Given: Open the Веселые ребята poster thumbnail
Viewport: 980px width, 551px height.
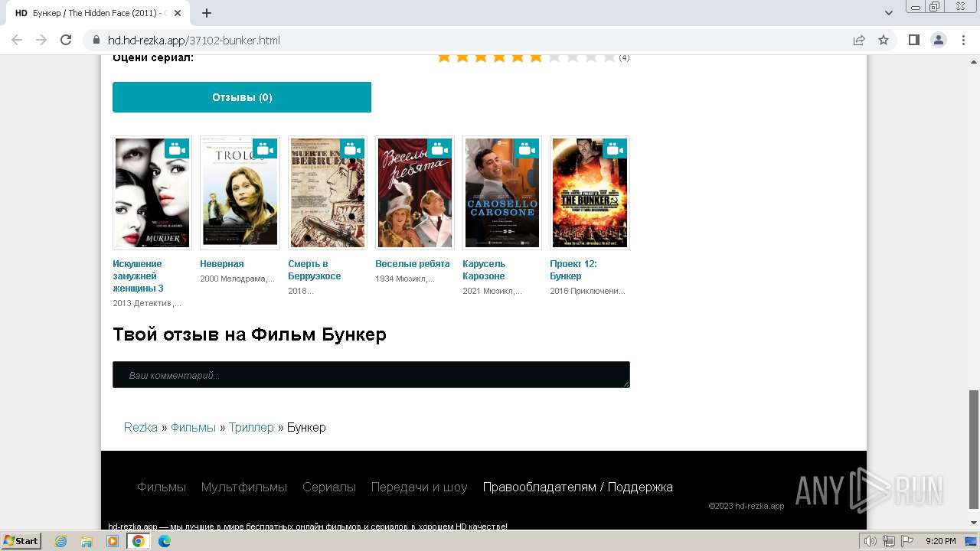Looking at the screenshot, I should (x=415, y=193).
